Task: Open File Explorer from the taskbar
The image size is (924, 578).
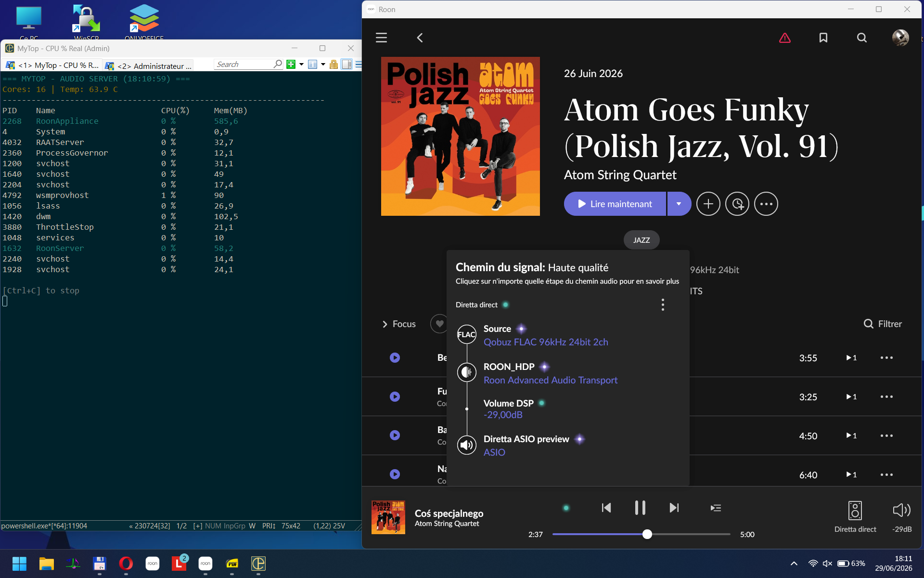Action: coord(46,564)
